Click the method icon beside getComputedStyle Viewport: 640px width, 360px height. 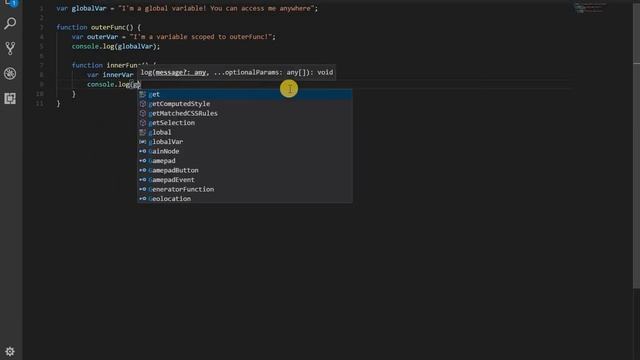tap(142, 104)
